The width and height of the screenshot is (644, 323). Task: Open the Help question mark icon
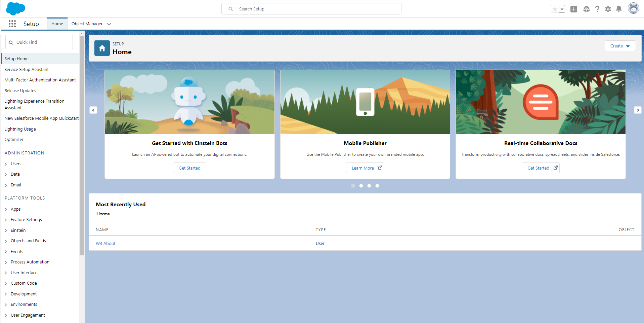point(597,9)
